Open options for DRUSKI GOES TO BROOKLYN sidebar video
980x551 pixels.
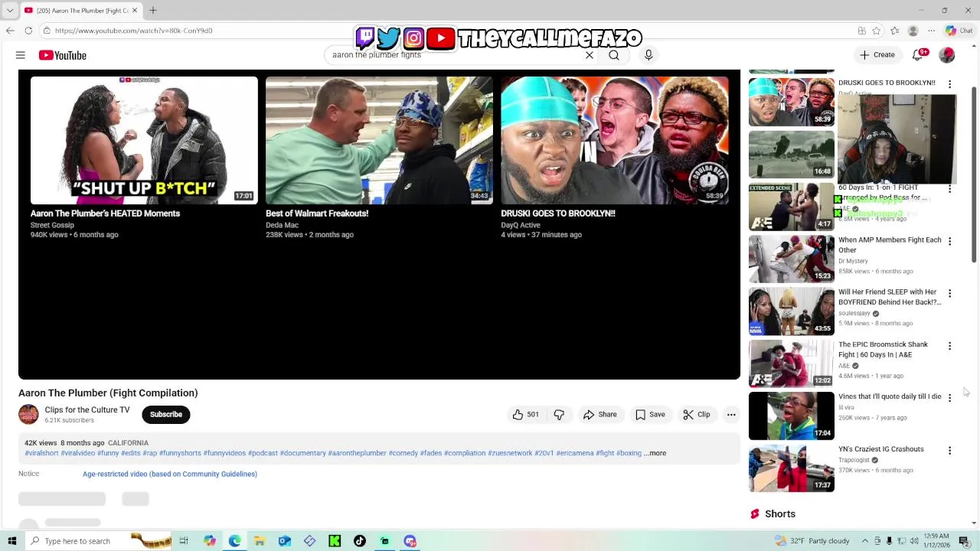(949, 84)
